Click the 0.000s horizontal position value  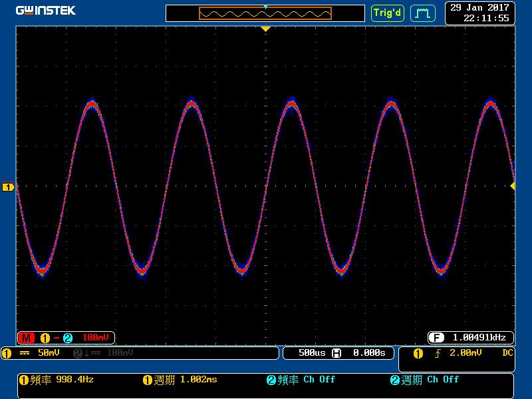coord(369,353)
